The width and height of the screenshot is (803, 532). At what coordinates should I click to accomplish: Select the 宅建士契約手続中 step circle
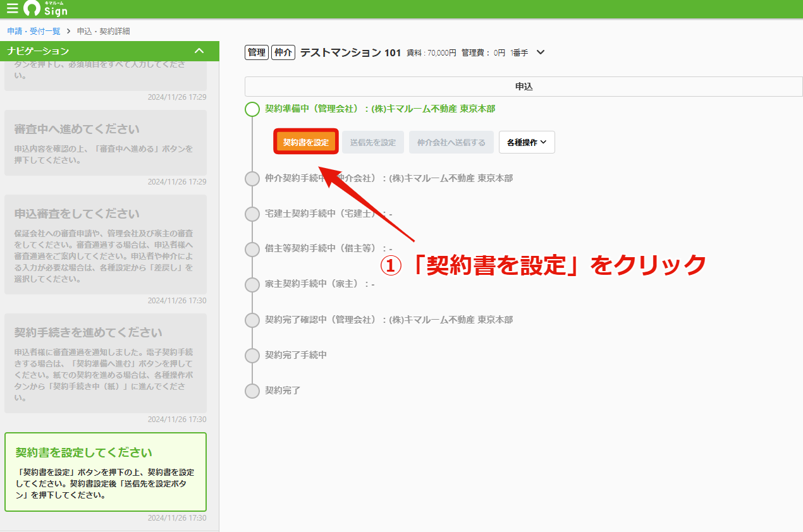pyautogui.click(x=252, y=214)
